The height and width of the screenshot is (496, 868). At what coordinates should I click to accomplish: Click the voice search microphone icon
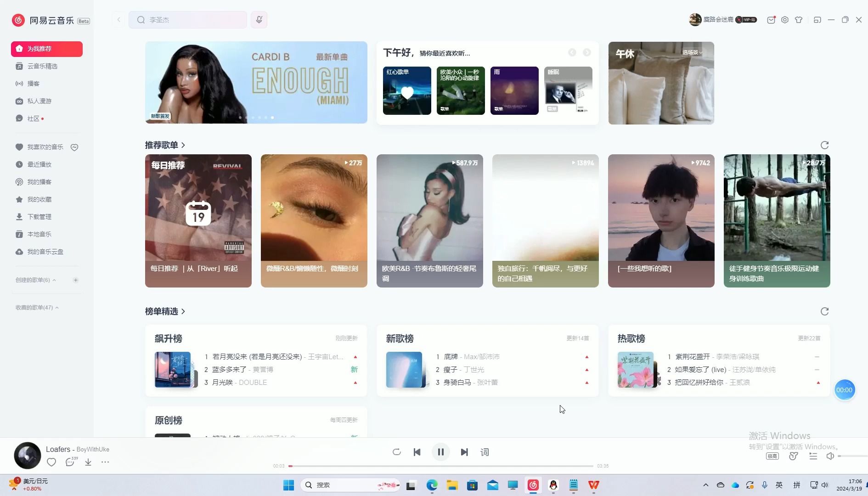pyautogui.click(x=259, y=20)
